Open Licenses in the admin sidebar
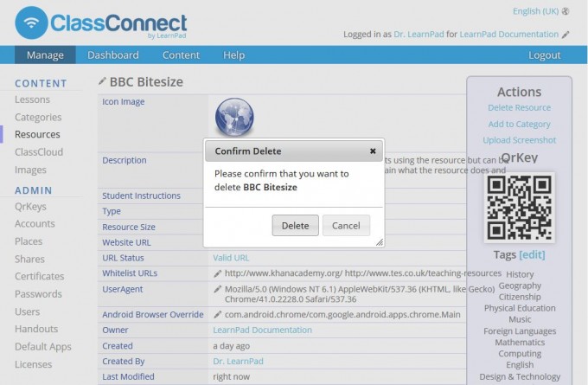Screen dimensions: 588x385 click(x=33, y=364)
